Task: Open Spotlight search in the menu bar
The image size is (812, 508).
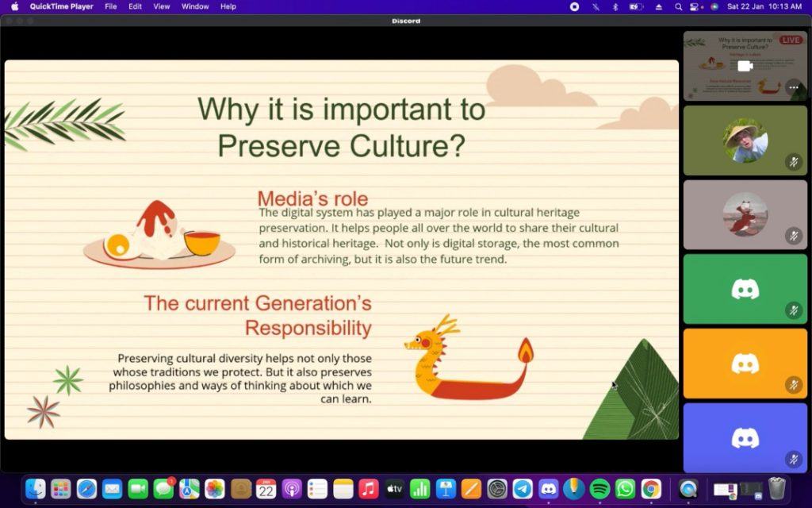Action: pos(678,6)
